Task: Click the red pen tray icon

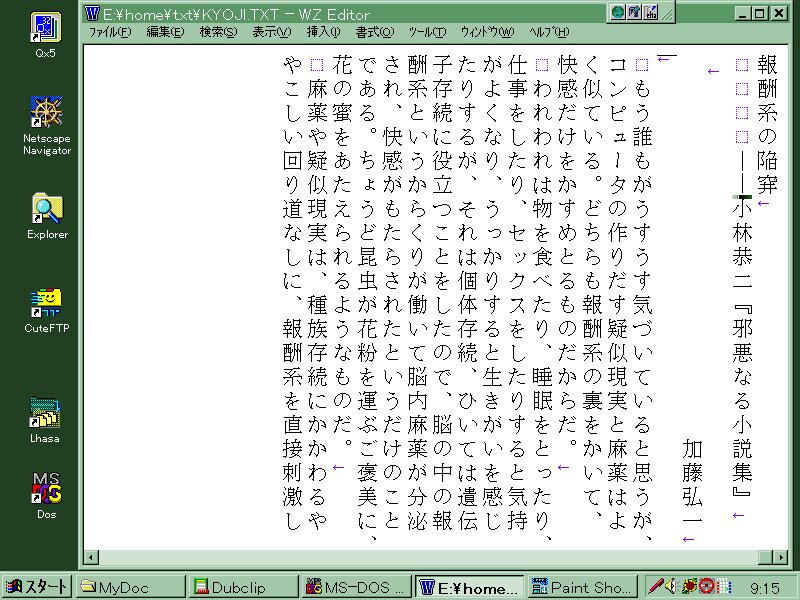Action: pos(655,586)
